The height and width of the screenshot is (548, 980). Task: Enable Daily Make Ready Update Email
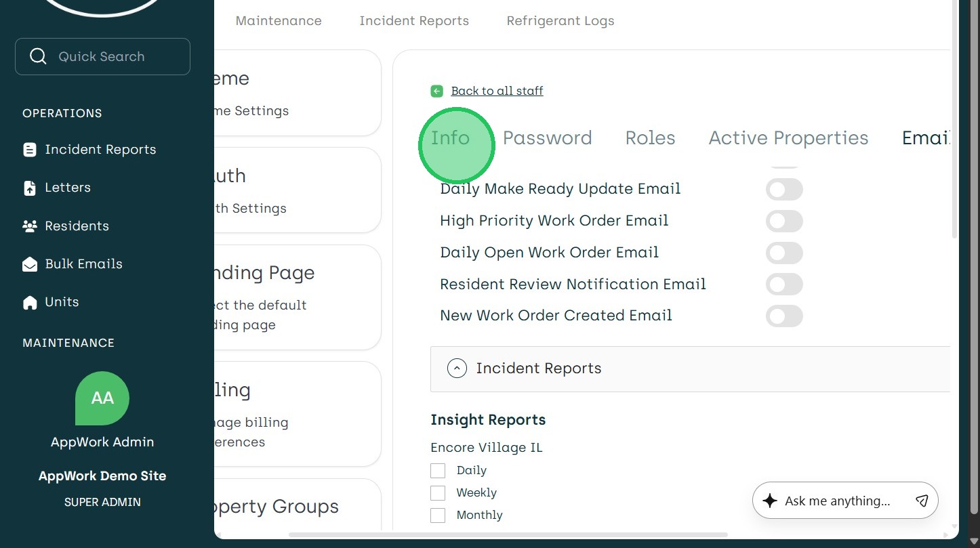784,190
